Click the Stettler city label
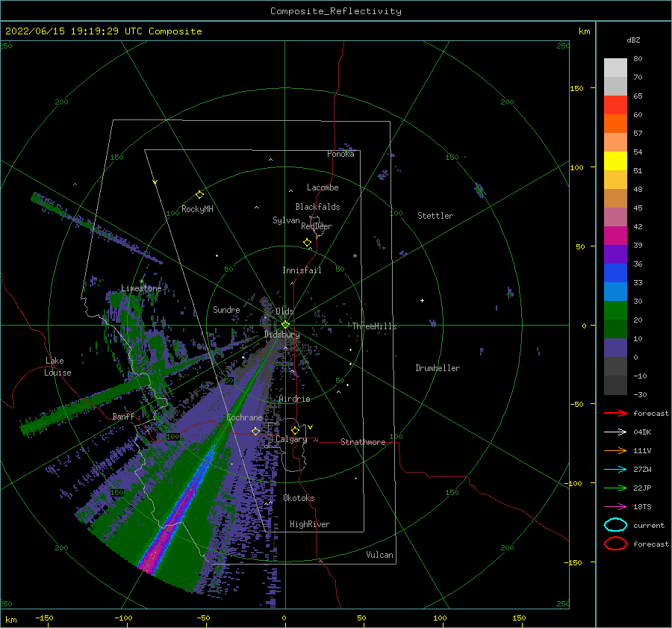The image size is (672, 628). click(435, 216)
